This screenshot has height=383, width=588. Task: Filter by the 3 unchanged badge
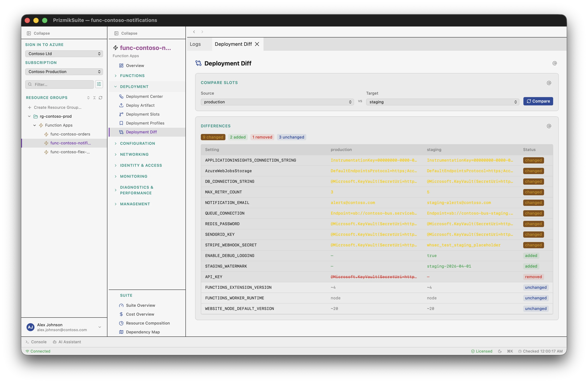tap(292, 137)
